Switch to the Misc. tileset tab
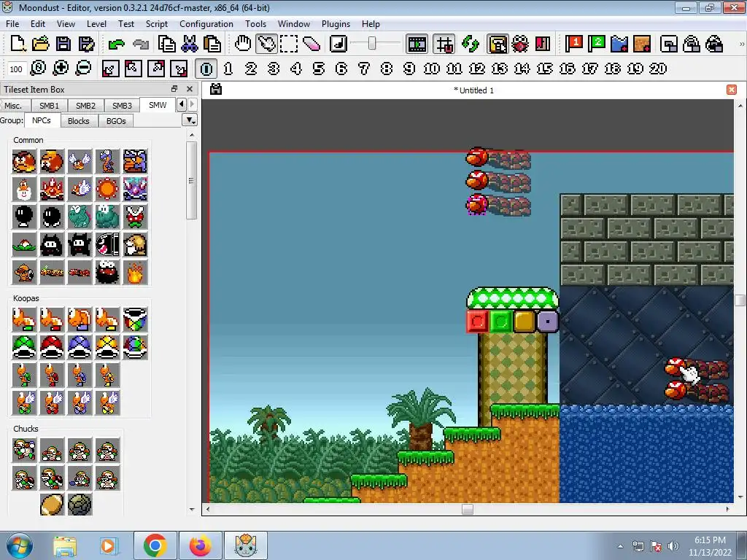Screen dimensions: 747x560 coord(13,105)
